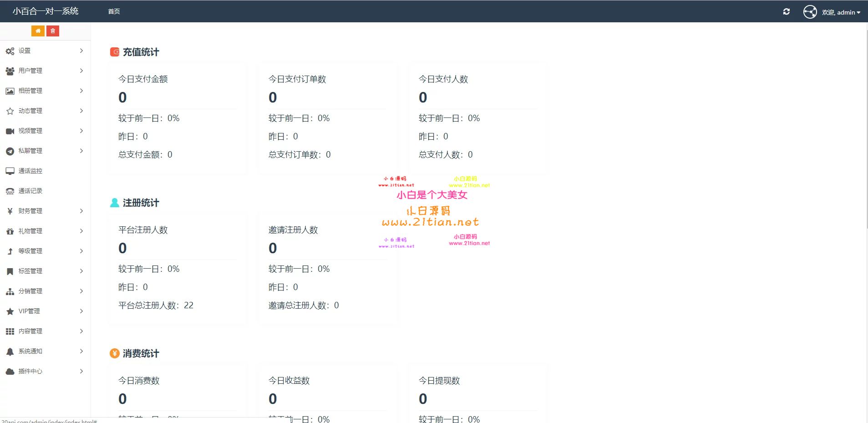The height and width of the screenshot is (423, 868).
Task: Click the 小百合一对一系统 title link
Action: (x=46, y=11)
